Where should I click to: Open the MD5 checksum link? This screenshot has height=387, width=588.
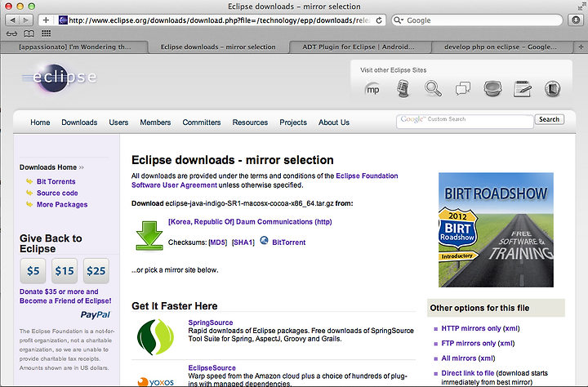click(217, 242)
